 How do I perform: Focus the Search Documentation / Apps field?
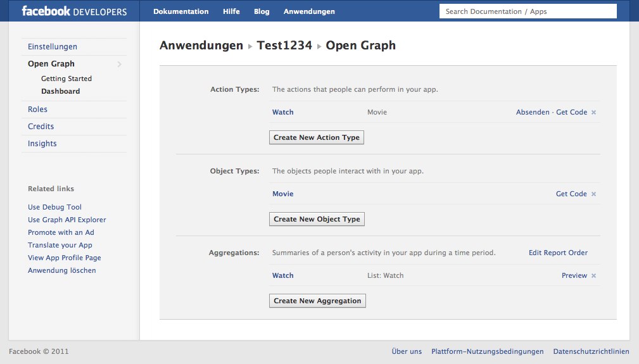528,11
